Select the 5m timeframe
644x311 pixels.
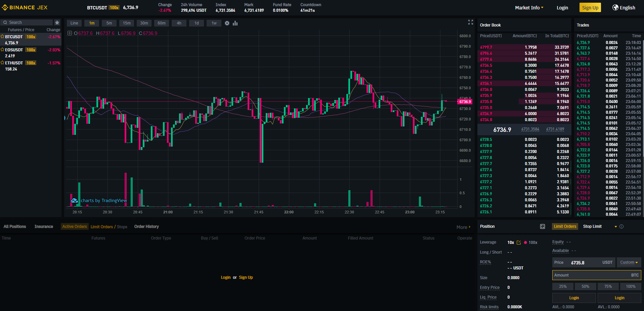[109, 23]
